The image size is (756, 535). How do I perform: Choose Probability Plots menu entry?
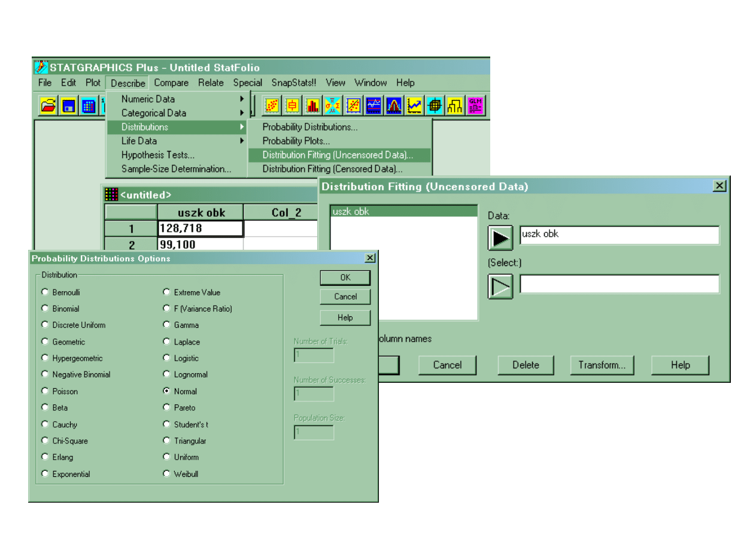[x=339, y=141]
